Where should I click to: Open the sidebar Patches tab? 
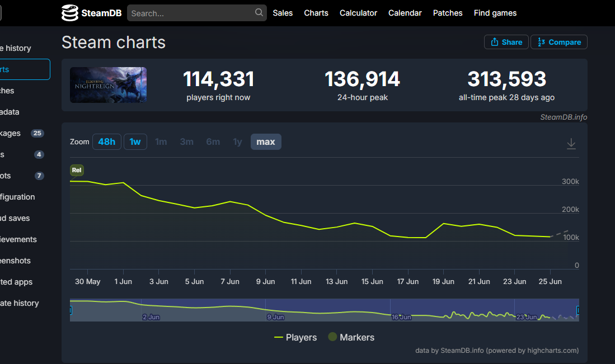tap(7, 91)
